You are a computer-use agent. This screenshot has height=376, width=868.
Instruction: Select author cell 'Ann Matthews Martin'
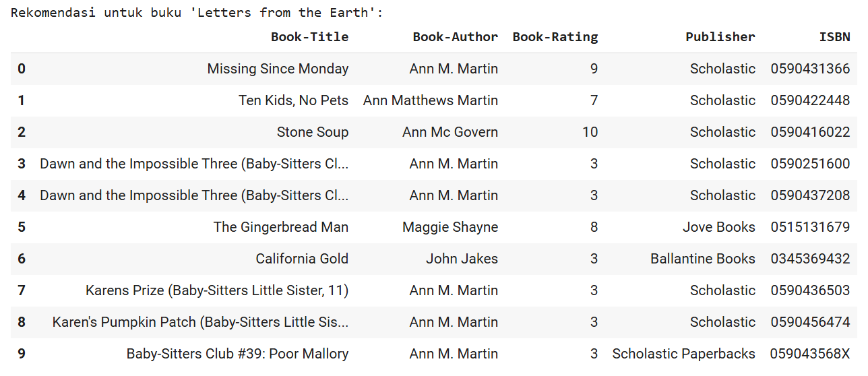tap(431, 100)
